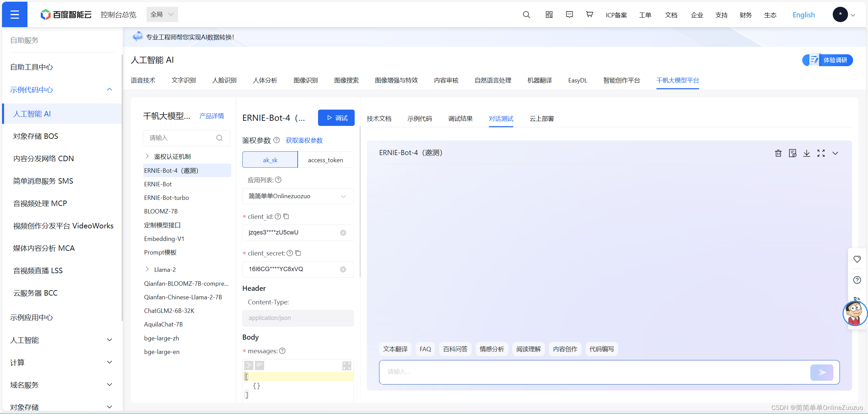
Task: Open the shopping cart icon
Action: (590, 15)
